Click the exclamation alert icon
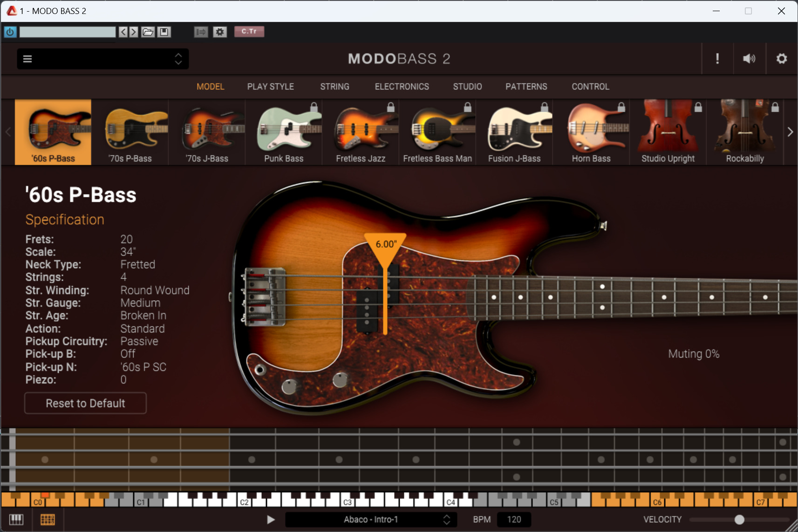798x532 pixels. coord(717,59)
